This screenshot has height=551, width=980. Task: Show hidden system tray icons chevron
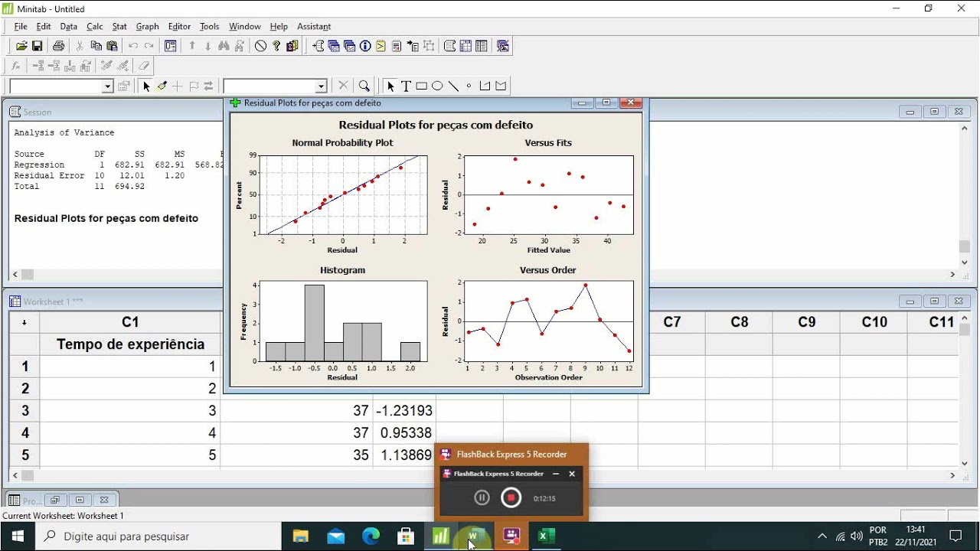tap(822, 536)
